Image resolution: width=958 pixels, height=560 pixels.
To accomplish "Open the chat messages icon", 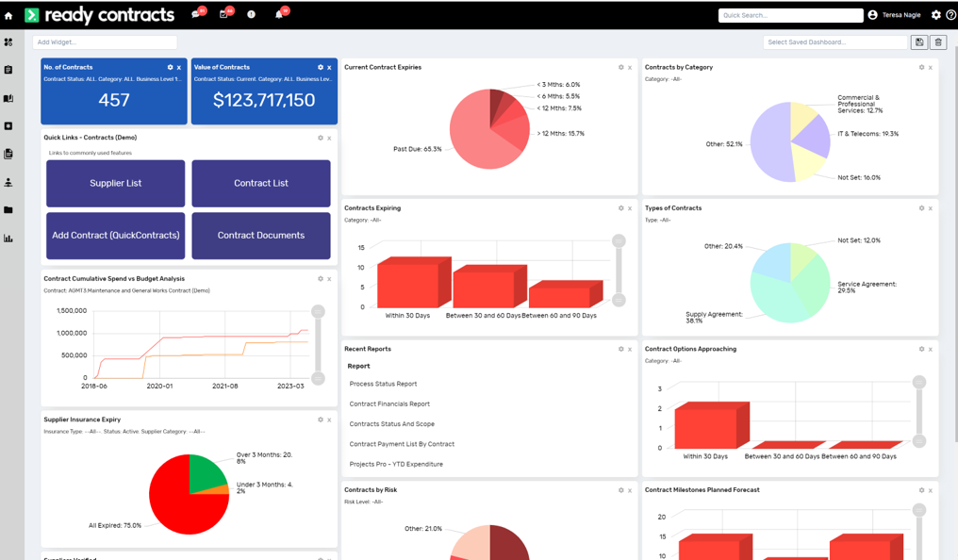I will (x=197, y=14).
